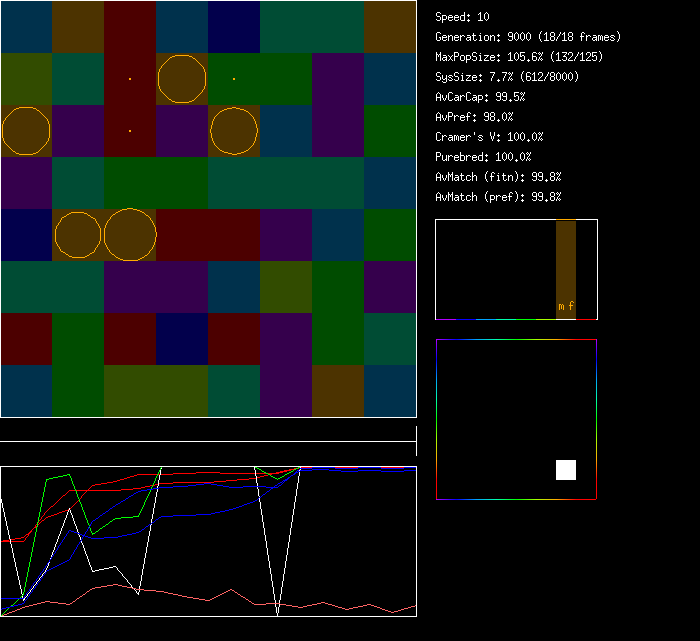Select the Generation 9000 counter text
The image size is (700, 641).
pos(527,37)
